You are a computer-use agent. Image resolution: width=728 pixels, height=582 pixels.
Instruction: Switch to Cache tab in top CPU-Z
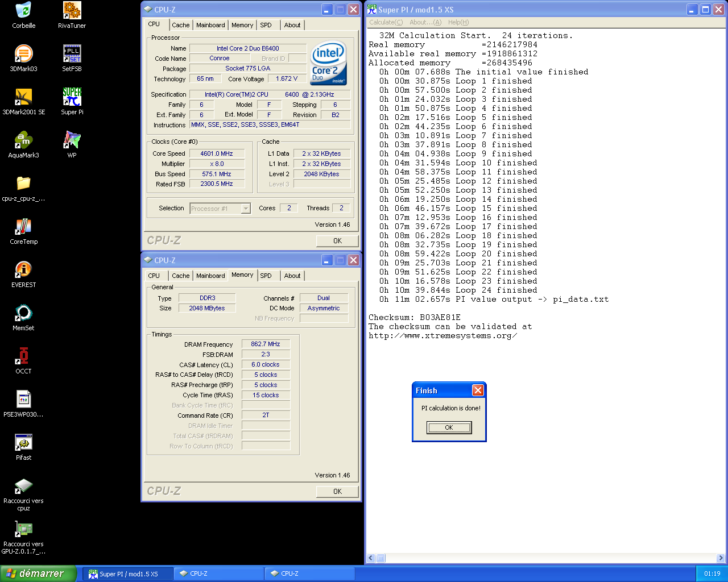181,25
